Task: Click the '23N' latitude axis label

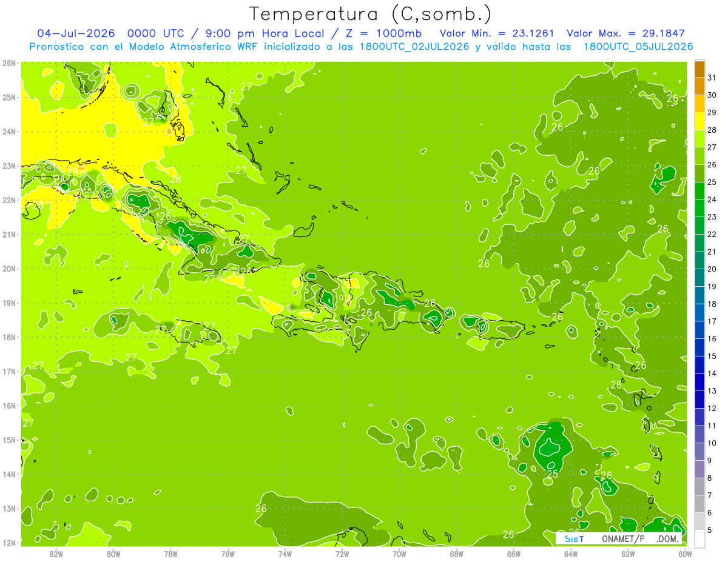Action: tap(8, 166)
